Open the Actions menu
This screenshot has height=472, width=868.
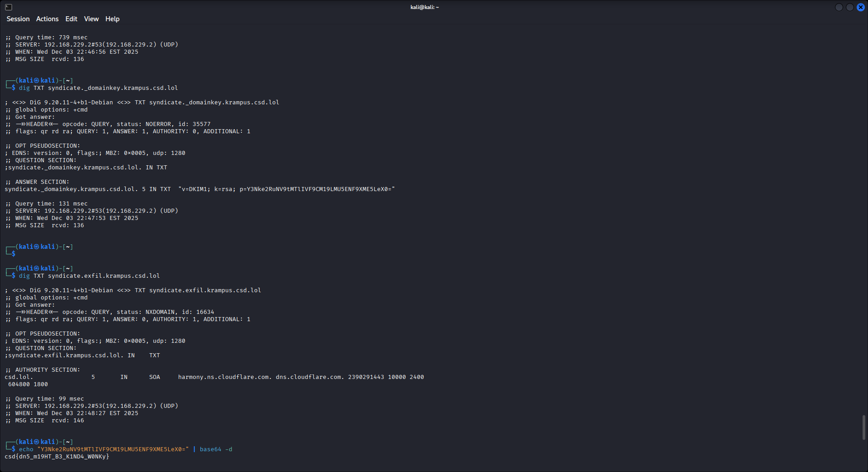(x=47, y=19)
